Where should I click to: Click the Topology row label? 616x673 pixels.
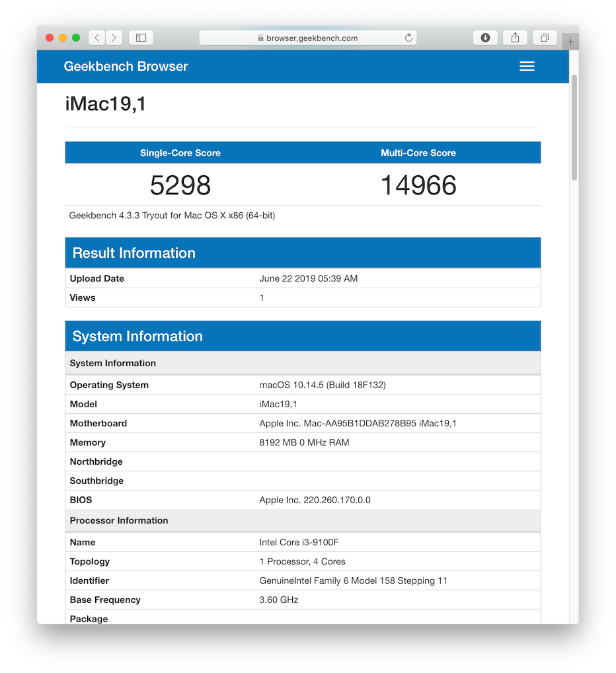click(x=90, y=561)
